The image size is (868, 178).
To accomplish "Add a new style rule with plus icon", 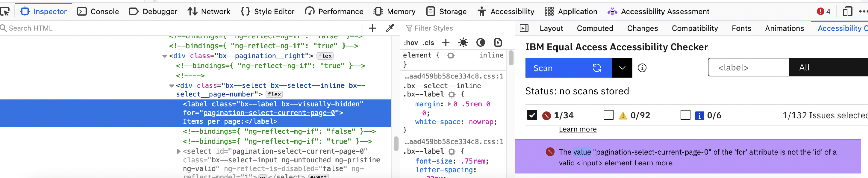I will click(445, 42).
